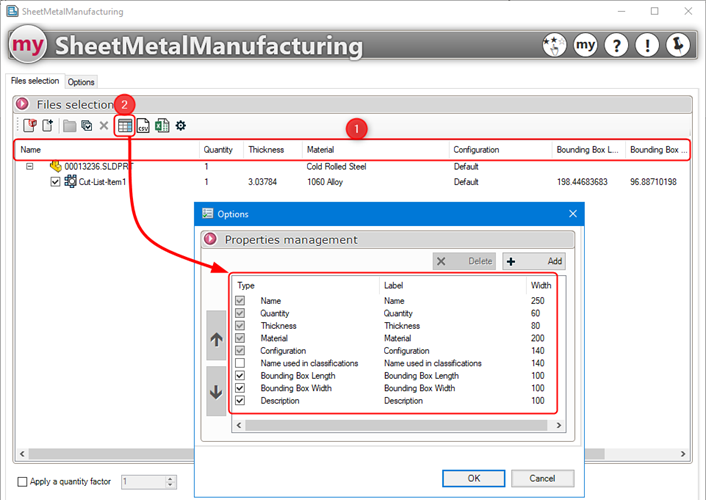This screenshot has height=500, width=706.
Task: Click the Add property button
Action: pyautogui.click(x=534, y=261)
